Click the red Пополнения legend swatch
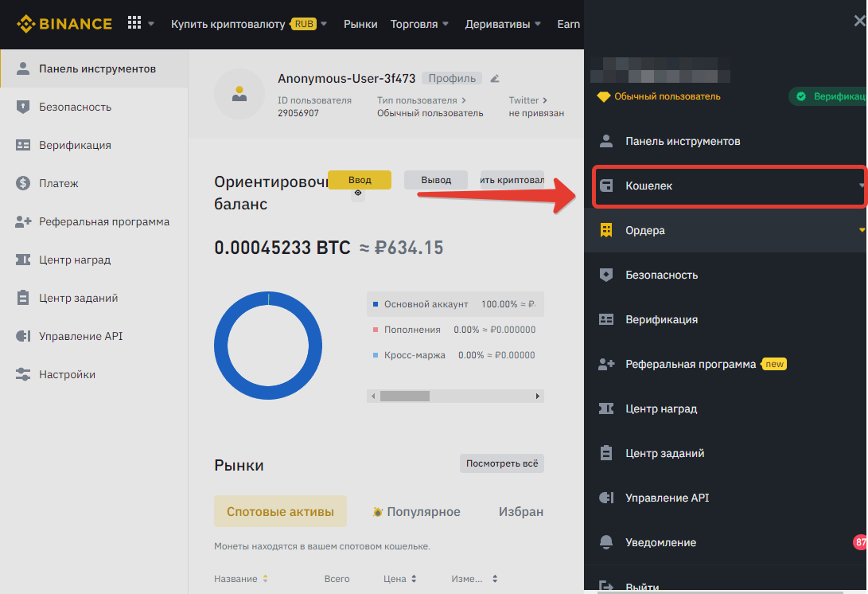The image size is (868, 594). (x=376, y=330)
